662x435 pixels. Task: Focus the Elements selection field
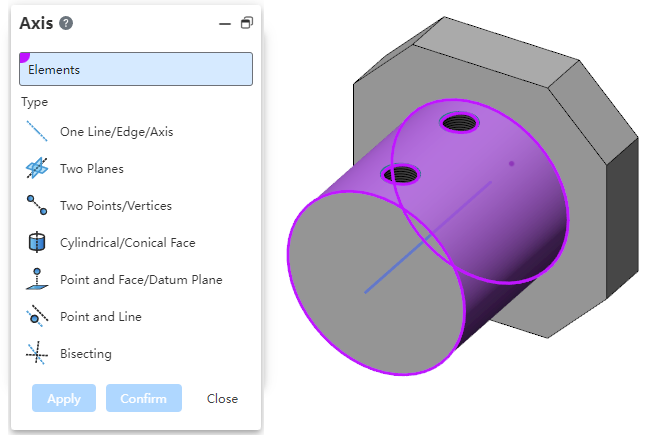pos(136,70)
